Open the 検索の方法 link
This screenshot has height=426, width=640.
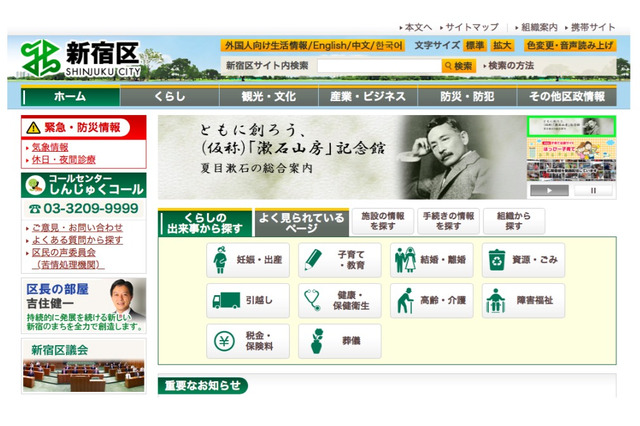point(509,66)
